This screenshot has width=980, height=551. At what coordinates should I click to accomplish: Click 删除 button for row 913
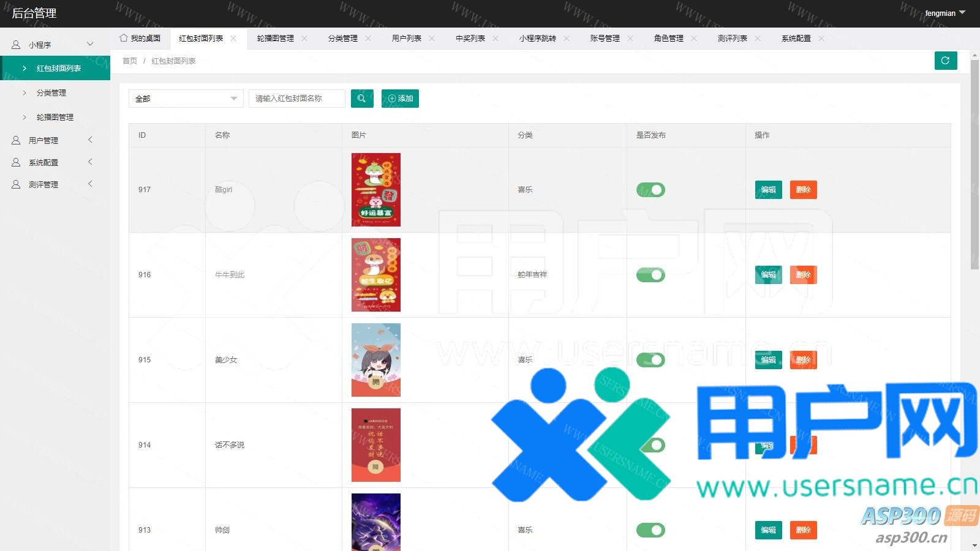[x=803, y=530]
